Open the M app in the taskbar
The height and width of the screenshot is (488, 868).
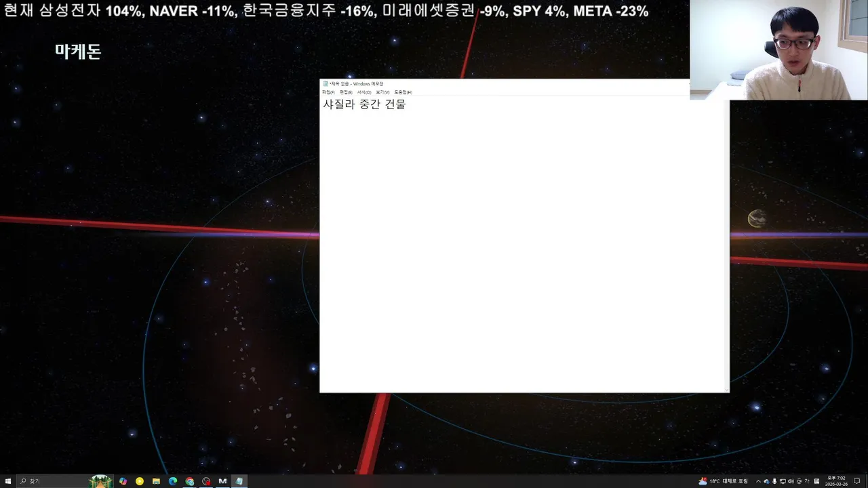tap(222, 481)
